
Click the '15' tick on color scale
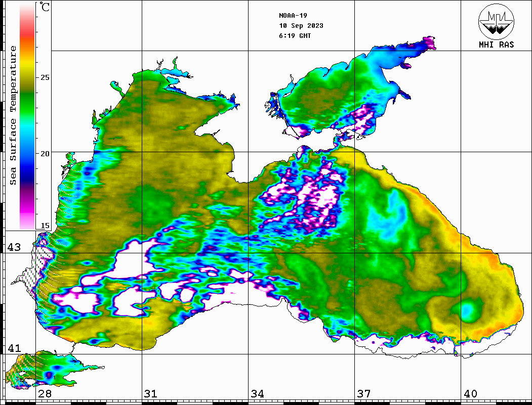[45, 226]
